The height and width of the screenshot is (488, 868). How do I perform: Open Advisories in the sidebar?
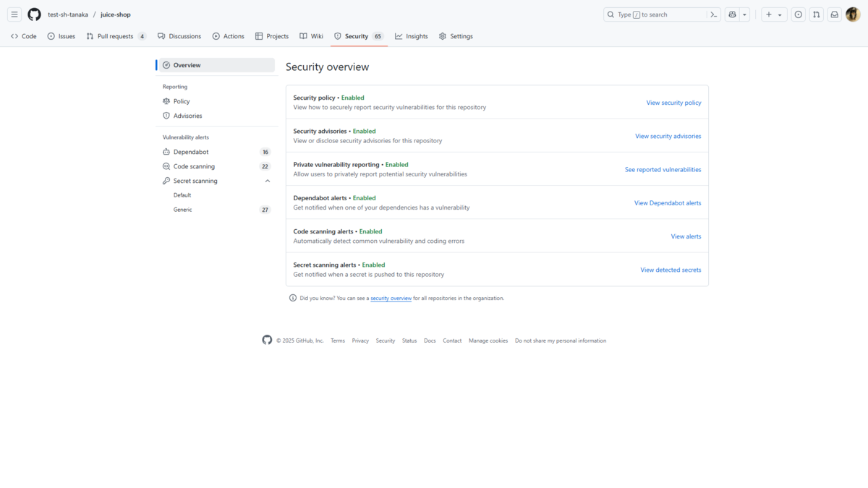tap(216, 116)
